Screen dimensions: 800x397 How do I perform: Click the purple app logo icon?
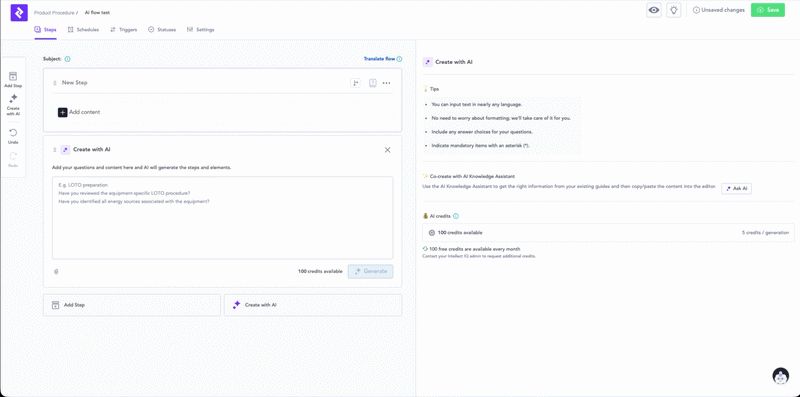coord(19,12)
